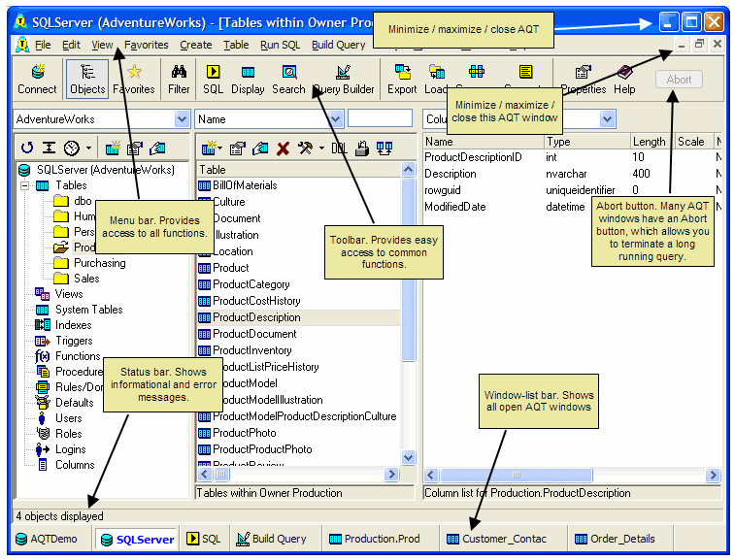Open the Run SQL menu
Image resolution: width=735 pixels, height=560 pixels.
280,45
